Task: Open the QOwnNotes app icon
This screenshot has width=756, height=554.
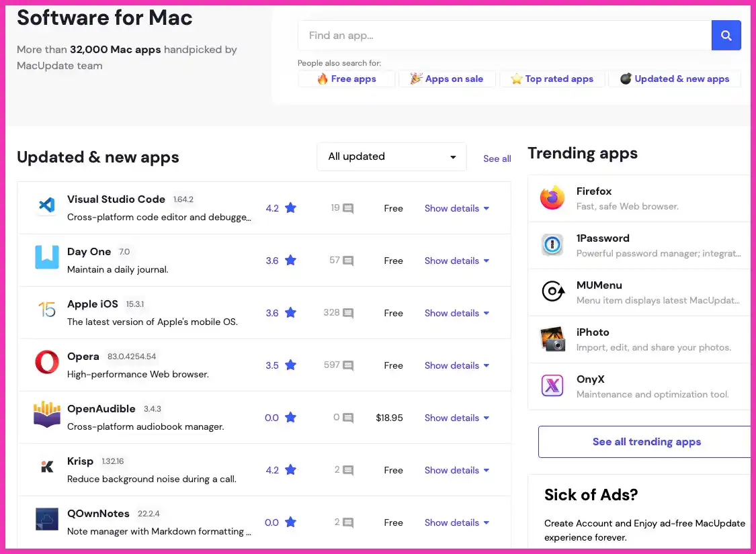Action: [47, 519]
